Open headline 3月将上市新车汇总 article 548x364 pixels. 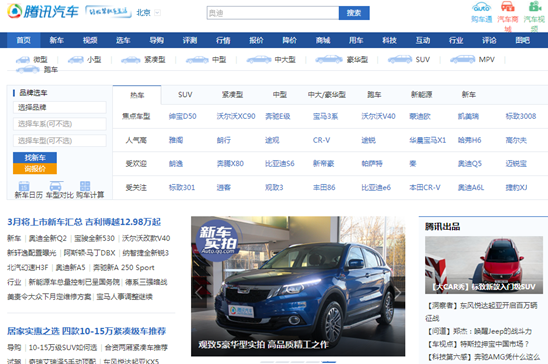84,222
